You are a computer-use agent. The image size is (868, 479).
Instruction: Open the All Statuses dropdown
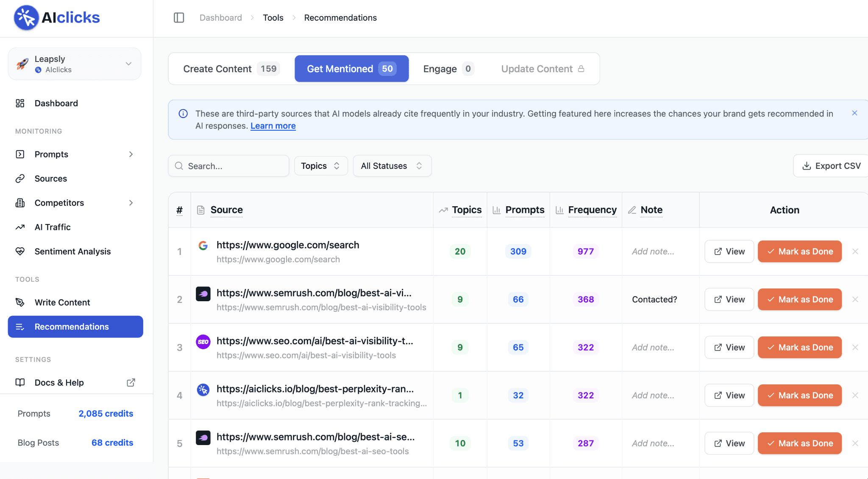point(392,166)
